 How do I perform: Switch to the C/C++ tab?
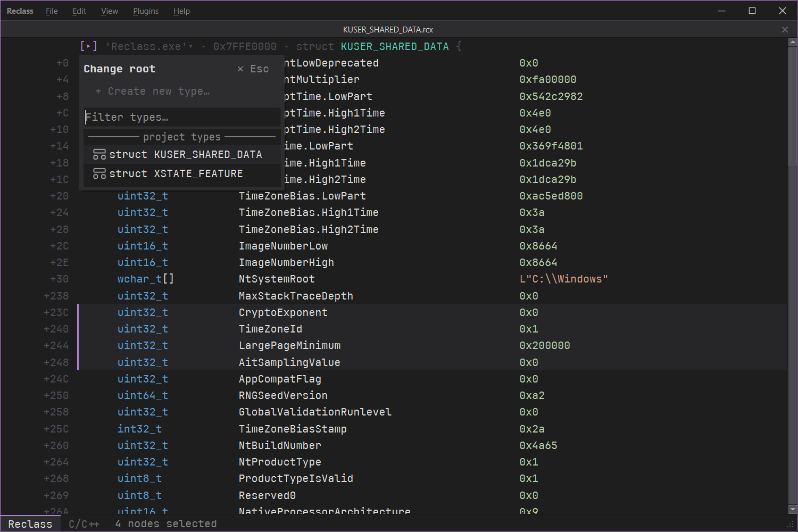[84, 523]
